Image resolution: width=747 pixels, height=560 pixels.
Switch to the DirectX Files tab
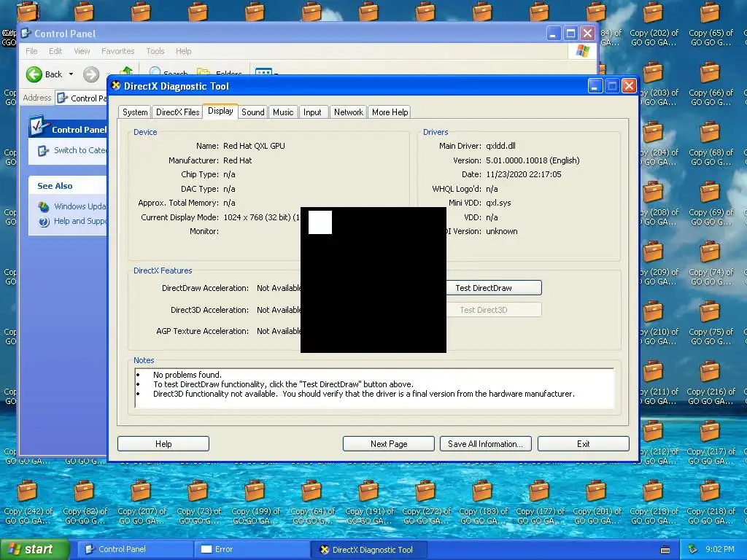[x=178, y=112]
